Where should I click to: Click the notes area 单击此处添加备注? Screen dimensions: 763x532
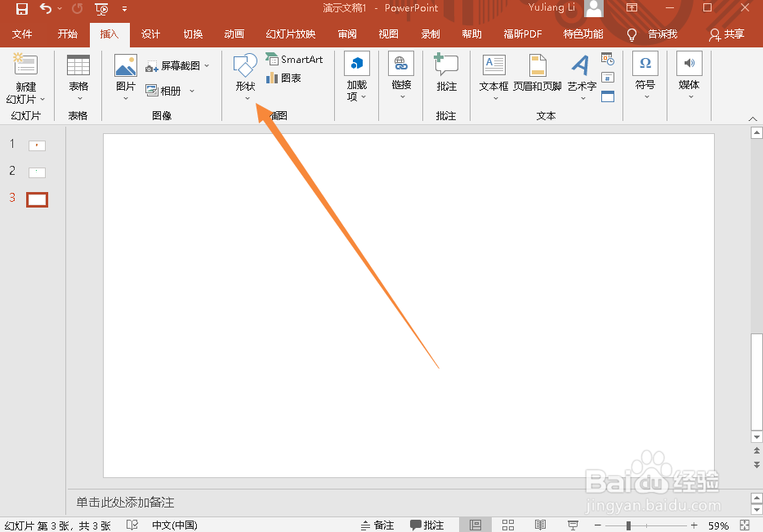click(125, 503)
